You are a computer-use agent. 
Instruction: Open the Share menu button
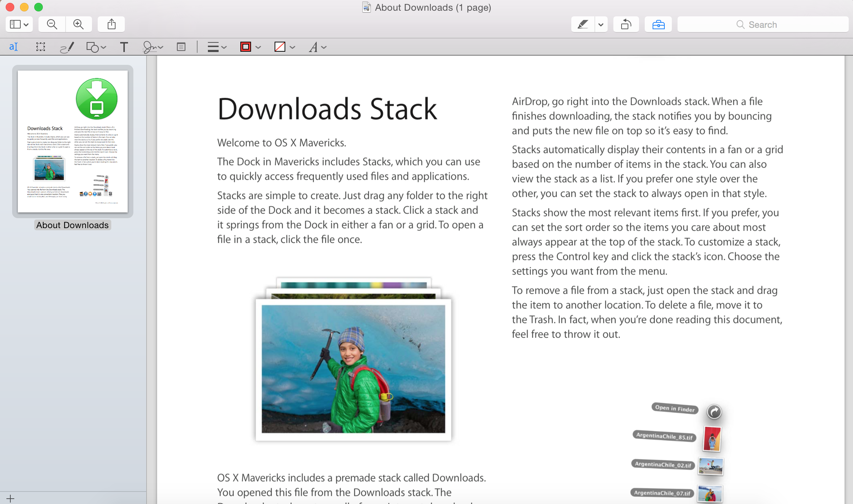click(111, 24)
